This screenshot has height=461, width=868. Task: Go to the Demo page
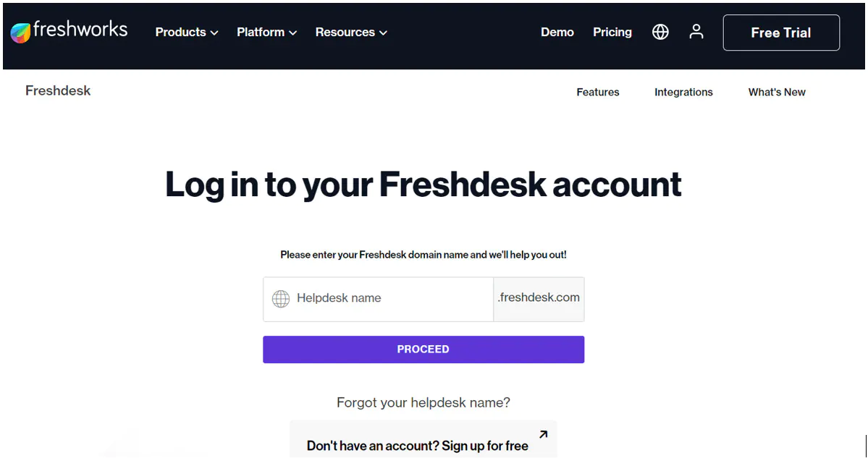click(x=557, y=33)
